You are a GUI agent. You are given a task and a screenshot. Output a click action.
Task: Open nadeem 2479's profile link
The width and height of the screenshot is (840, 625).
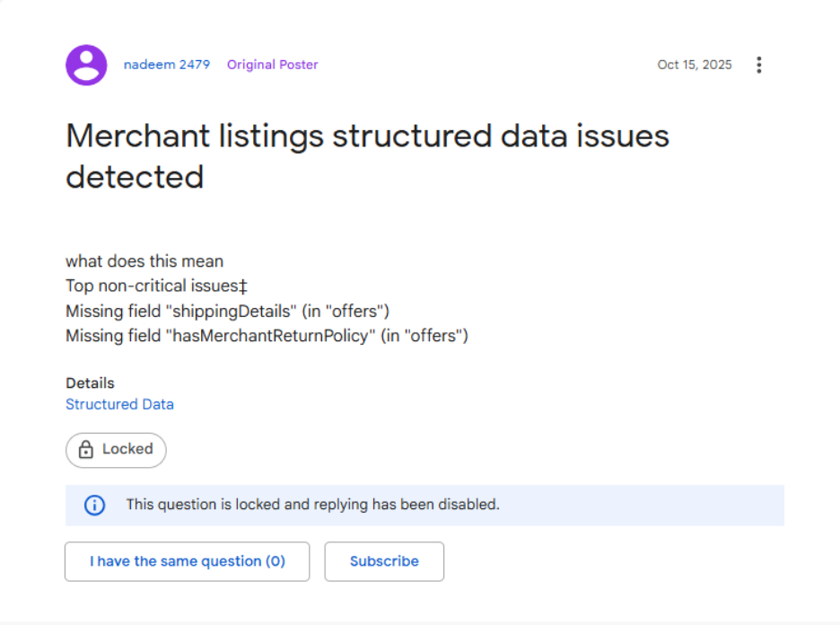pyautogui.click(x=167, y=65)
